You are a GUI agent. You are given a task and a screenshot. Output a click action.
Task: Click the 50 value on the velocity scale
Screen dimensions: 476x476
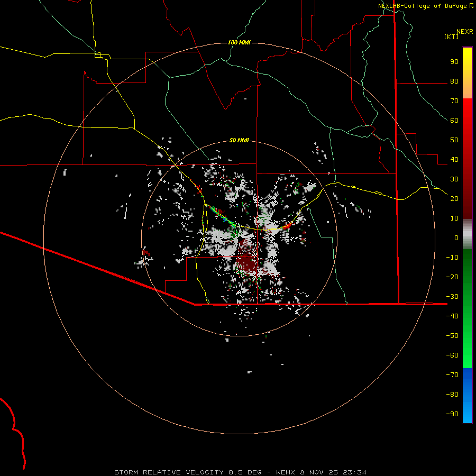tap(454, 140)
